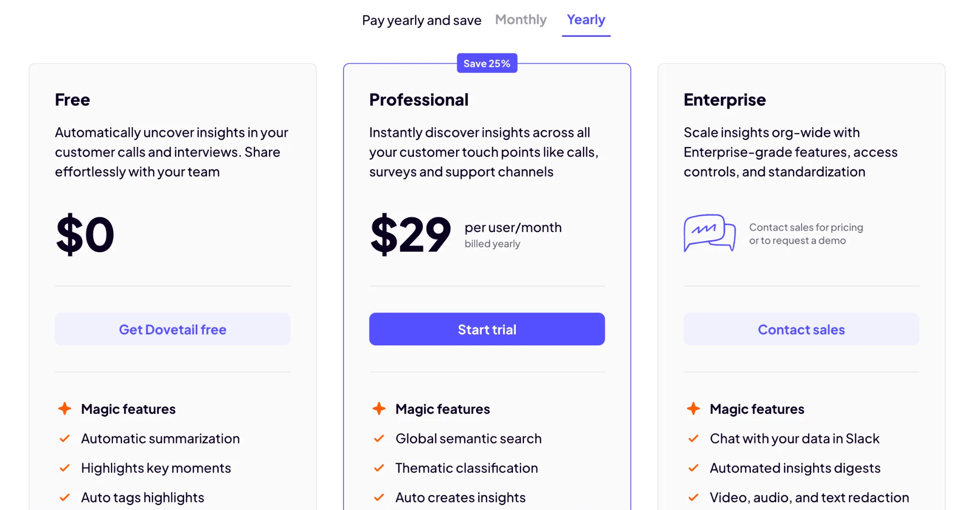980x510 pixels.
Task: Switch billing to the Monthly tab
Action: [521, 20]
